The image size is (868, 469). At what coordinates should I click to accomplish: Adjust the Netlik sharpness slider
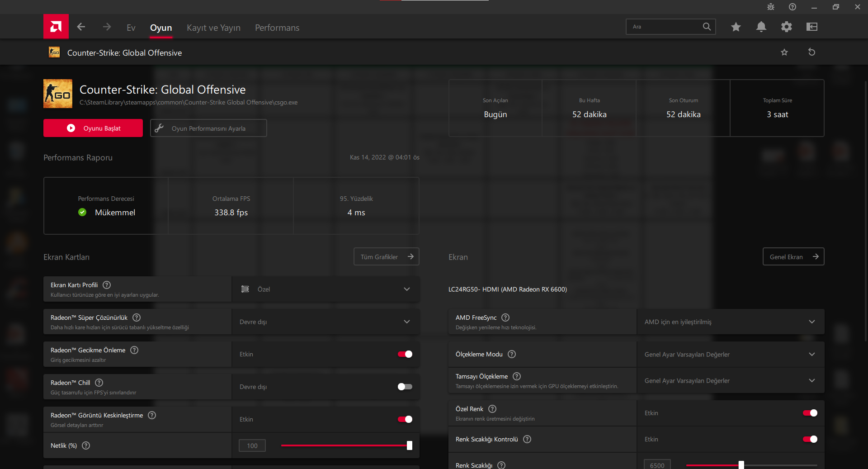click(x=346, y=445)
